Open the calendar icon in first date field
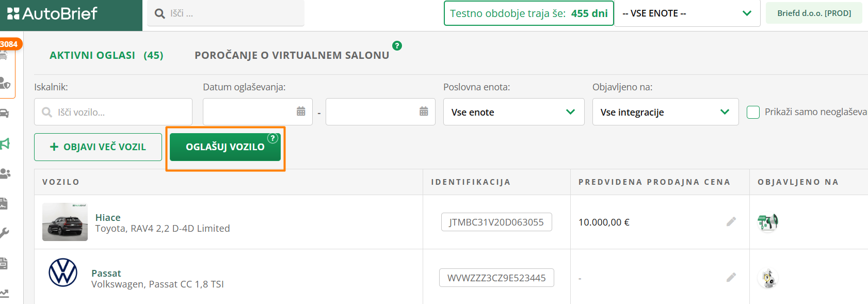Image resolution: width=868 pixels, height=304 pixels. (x=301, y=111)
